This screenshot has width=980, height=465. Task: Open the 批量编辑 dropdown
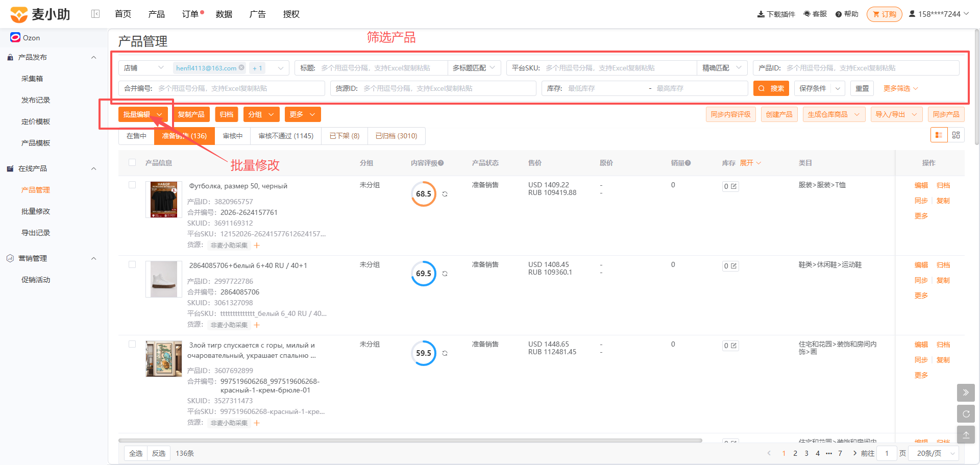[143, 114]
